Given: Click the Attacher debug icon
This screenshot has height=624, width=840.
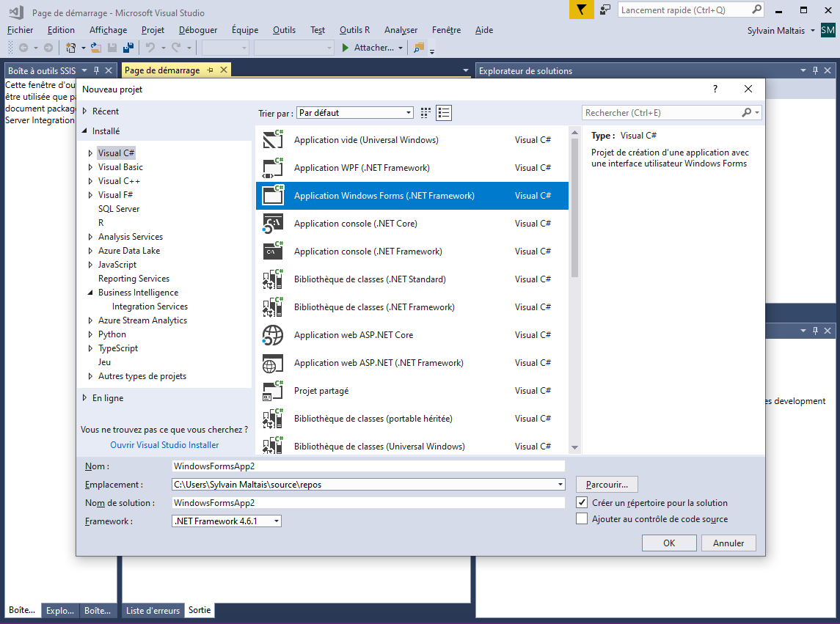Looking at the screenshot, I should tap(344, 47).
